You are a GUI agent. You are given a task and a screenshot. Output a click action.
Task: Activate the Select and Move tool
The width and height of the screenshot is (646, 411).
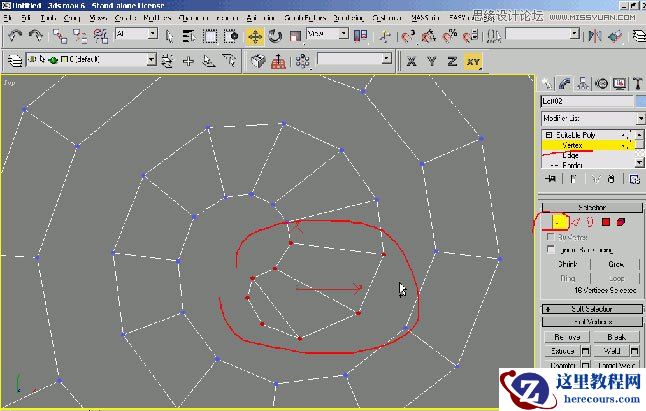click(255, 37)
